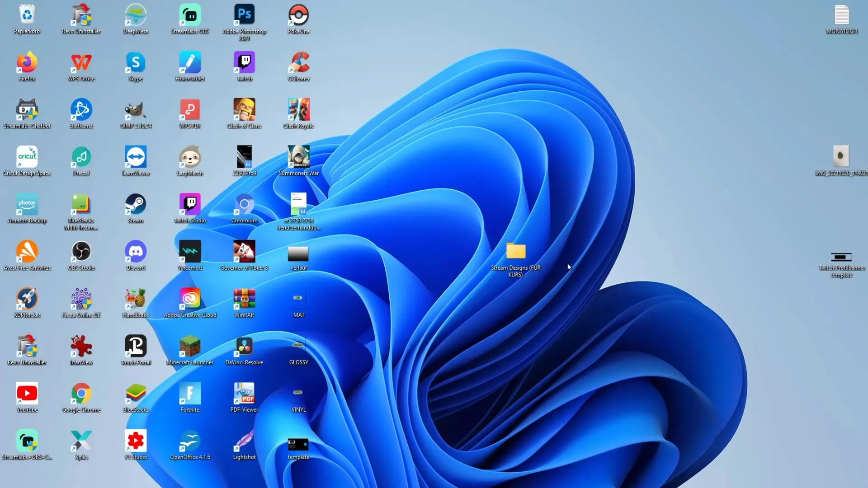Select the Minecraft Launcher icon
The height and width of the screenshot is (488, 868).
tap(190, 346)
